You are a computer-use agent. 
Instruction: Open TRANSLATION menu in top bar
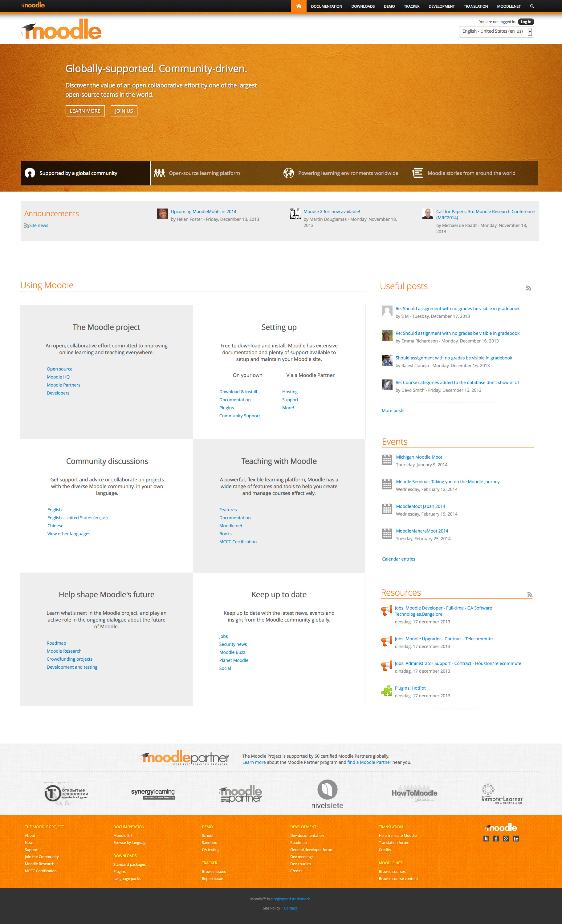(x=476, y=6)
